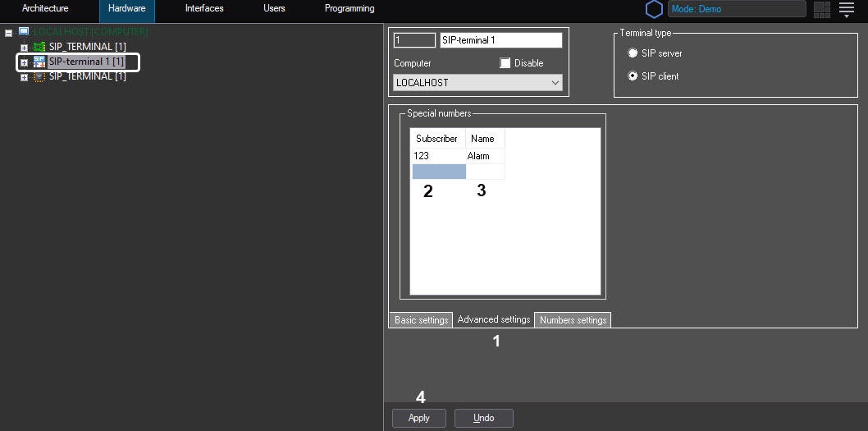Click the SIP-terminal 1 name field
This screenshot has width=868, height=431.
coord(500,40)
